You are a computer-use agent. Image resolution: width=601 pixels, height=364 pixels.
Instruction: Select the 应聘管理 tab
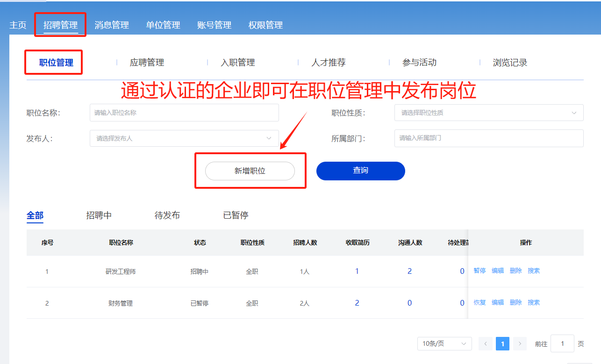coord(147,63)
